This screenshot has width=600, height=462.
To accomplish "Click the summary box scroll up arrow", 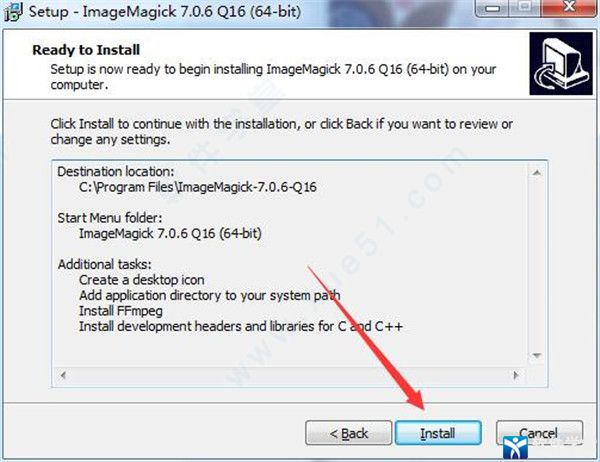I will pyautogui.click(x=536, y=173).
